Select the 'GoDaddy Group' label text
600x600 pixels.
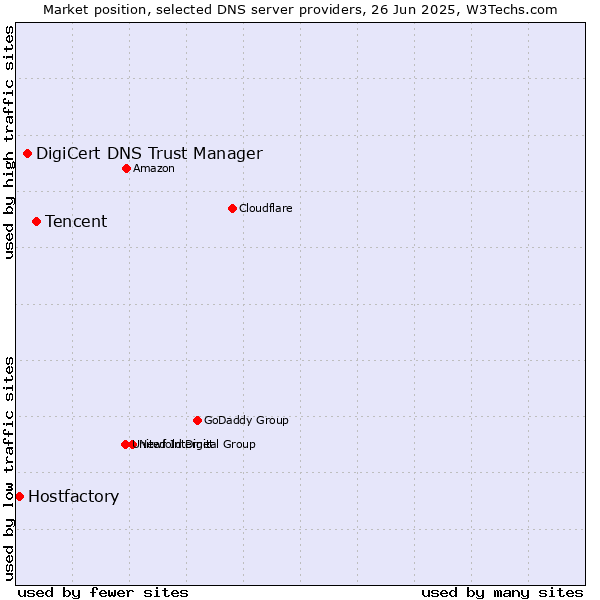point(246,420)
